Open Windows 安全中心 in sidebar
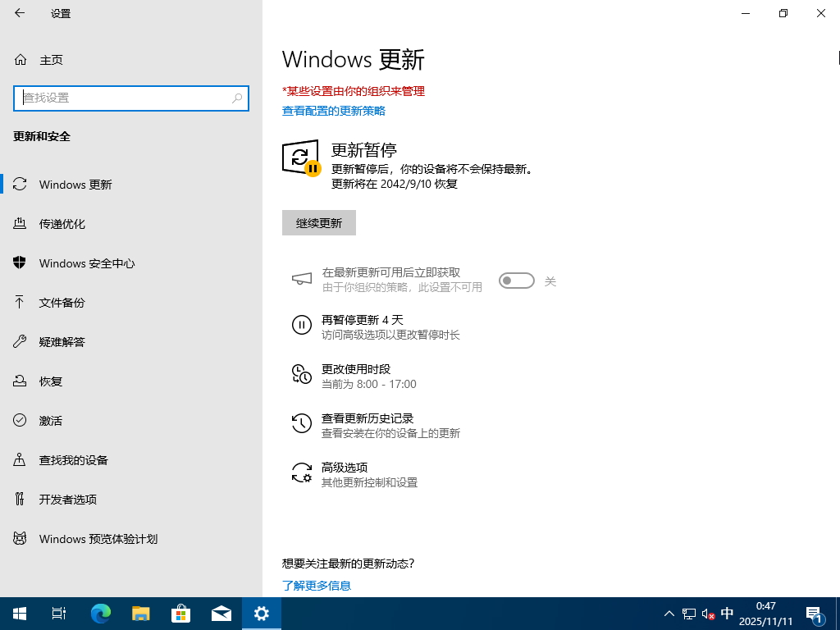This screenshot has width=840, height=630. pos(84,262)
